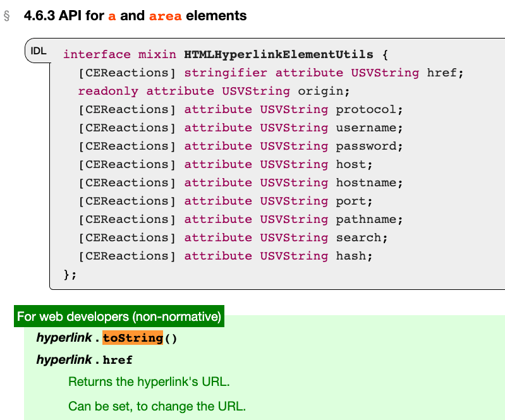Click the USVString type on the hostname line
The width and height of the screenshot is (505, 420).
[x=294, y=183]
